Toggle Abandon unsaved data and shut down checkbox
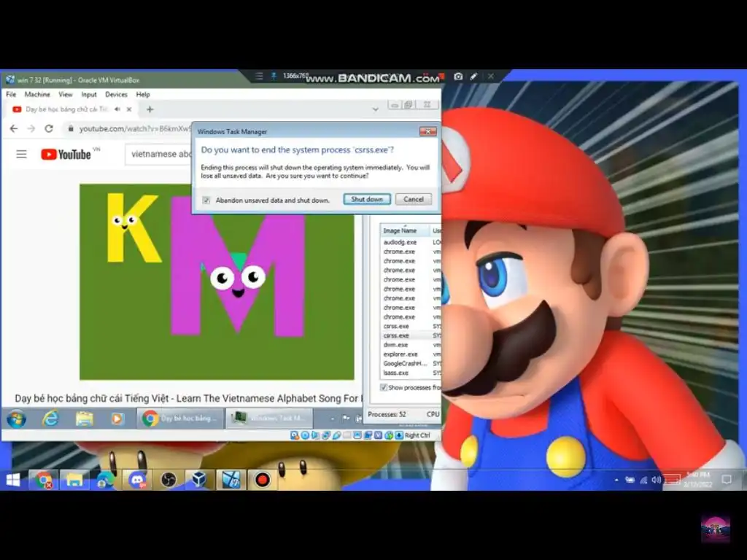This screenshot has height=560, width=747. pos(206,201)
